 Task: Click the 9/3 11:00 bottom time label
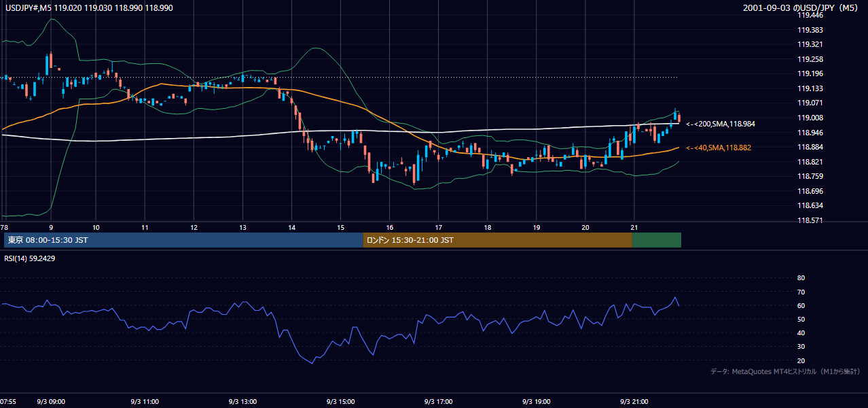[144, 402]
